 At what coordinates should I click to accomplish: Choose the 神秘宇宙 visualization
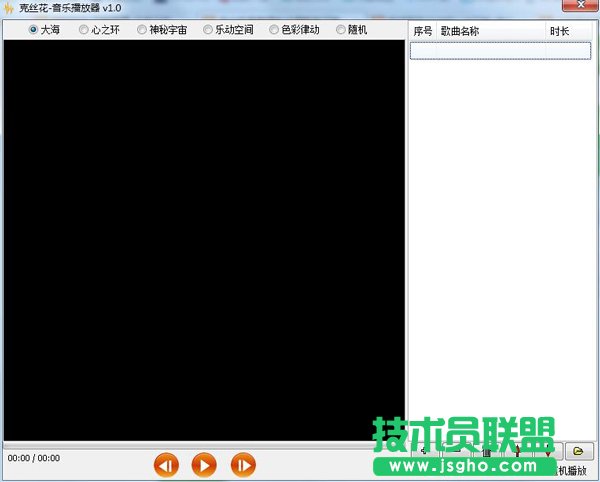coord(162,29)
